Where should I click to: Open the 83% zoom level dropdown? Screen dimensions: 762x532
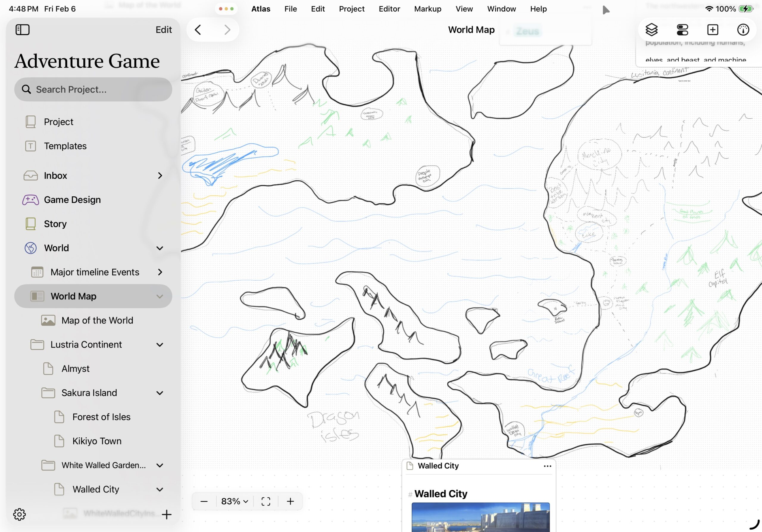click(234, 501)
